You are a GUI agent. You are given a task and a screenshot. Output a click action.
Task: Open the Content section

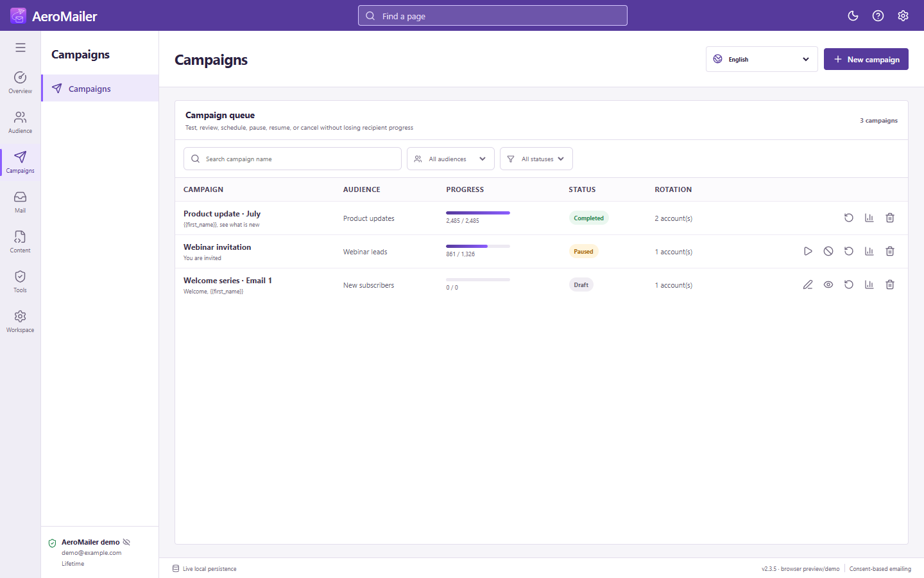21,242
